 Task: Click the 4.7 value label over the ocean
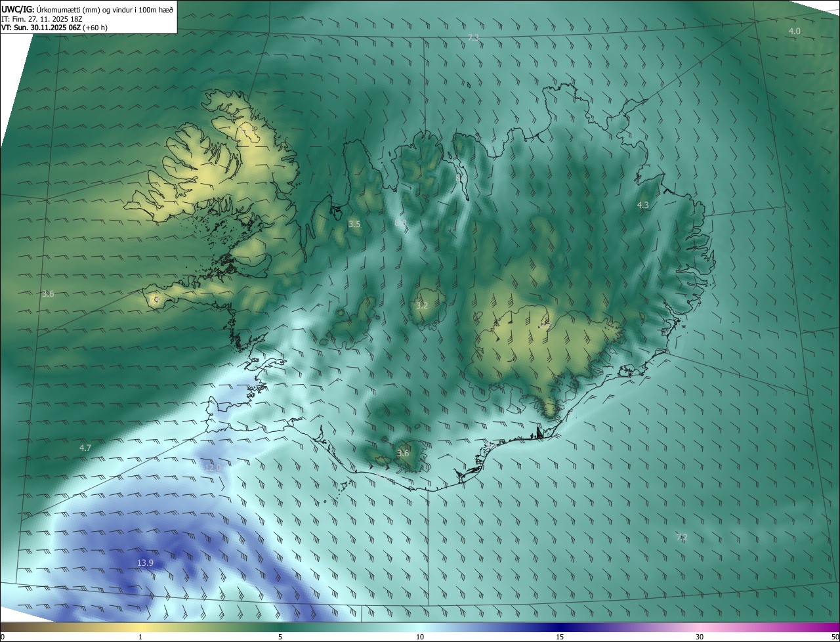pos(85,448)
